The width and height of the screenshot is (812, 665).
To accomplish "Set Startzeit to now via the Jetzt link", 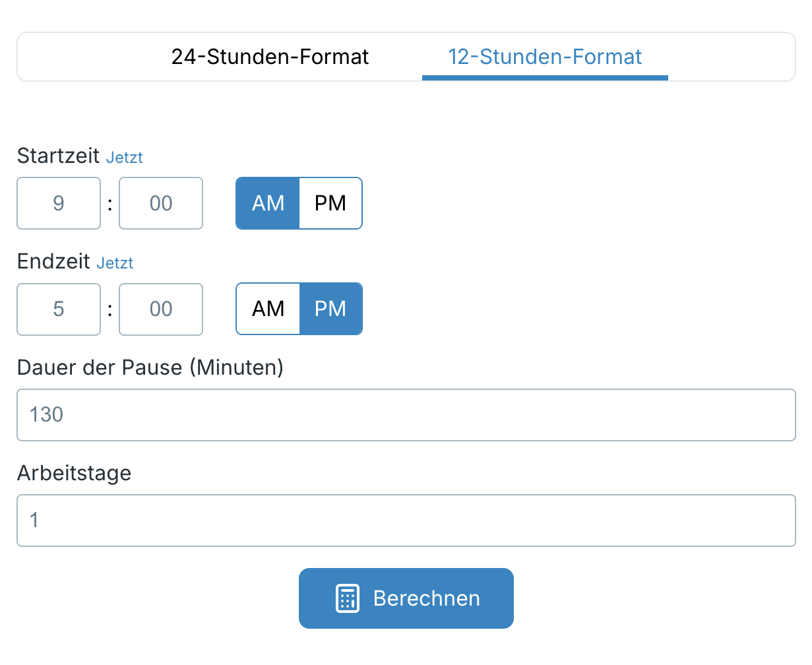I will click(x=125, y=157).
